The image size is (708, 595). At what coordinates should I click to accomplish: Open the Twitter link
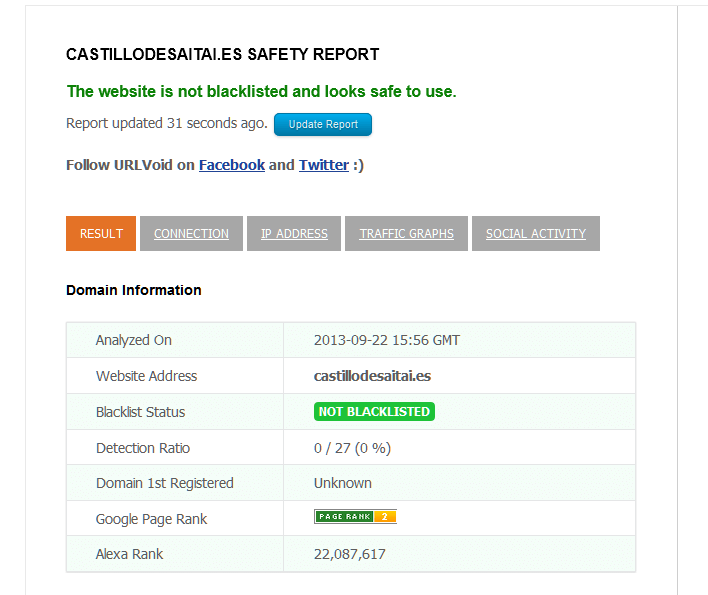point(324,165)
